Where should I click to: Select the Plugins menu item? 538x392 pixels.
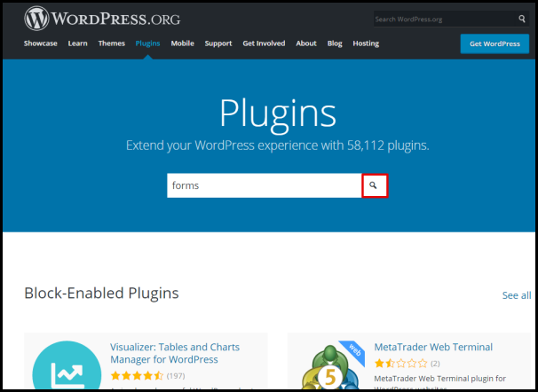tap(147, 43)
